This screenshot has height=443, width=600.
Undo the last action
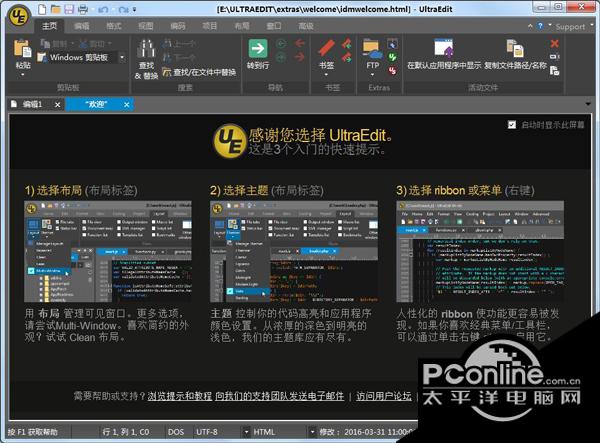click(x=103, y=9)
